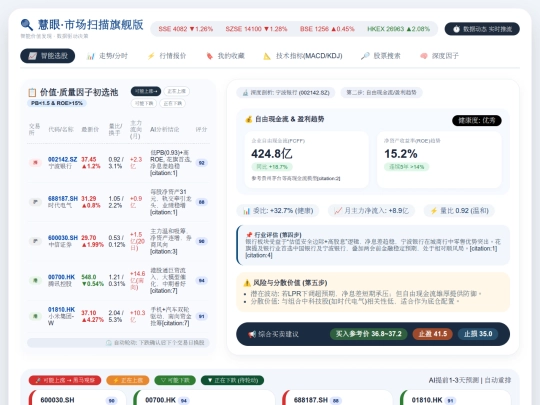Select the 可能下跌 filter pill in pool header
This screenshot has height=405, width=540.
144,103
